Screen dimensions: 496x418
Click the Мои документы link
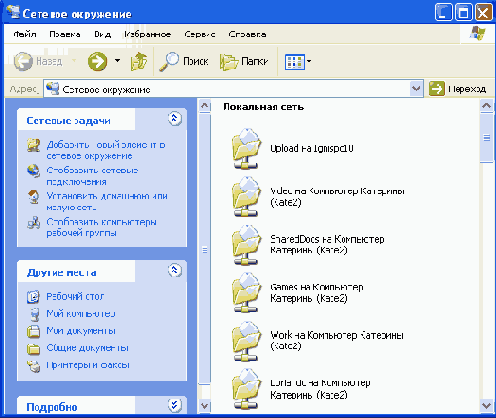[x=81, y=331]
